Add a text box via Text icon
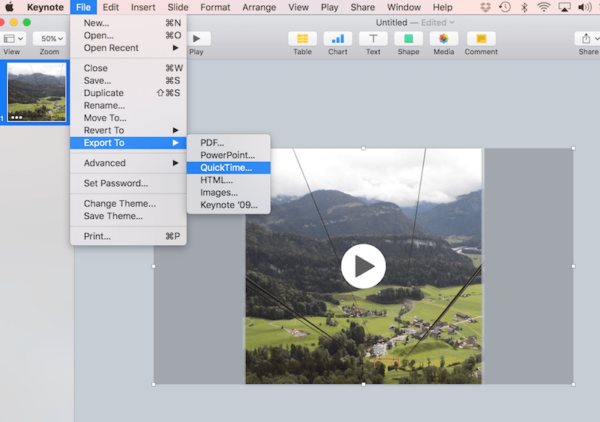The height and width of the screenshot is (422, 600). click(373, 39)
